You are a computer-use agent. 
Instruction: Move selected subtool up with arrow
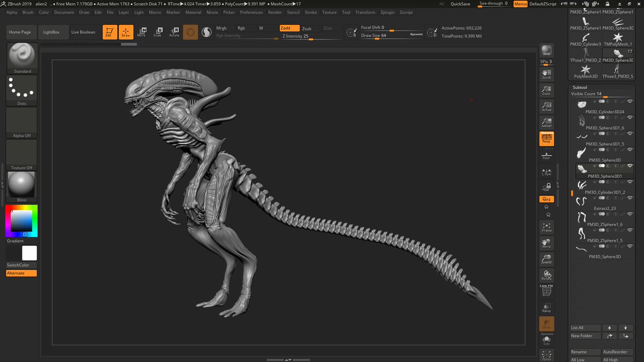(610, 328)
